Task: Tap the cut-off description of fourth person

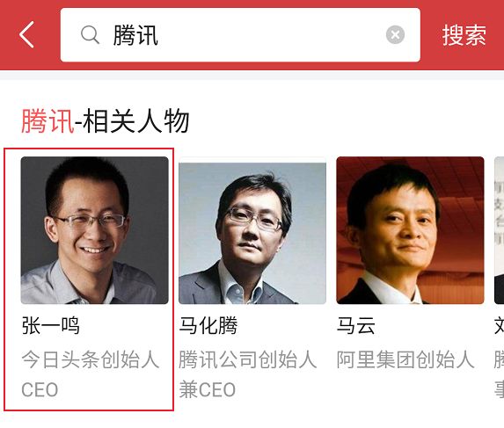Action: [x=500, y=374]
